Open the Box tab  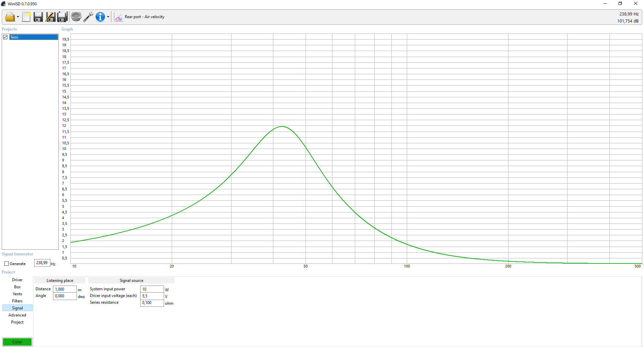pos(17,287)
